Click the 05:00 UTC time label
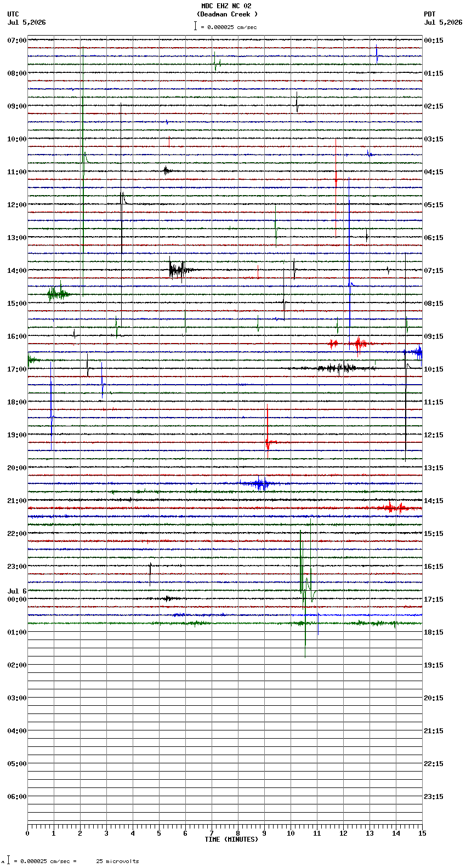 coord(17,764)
